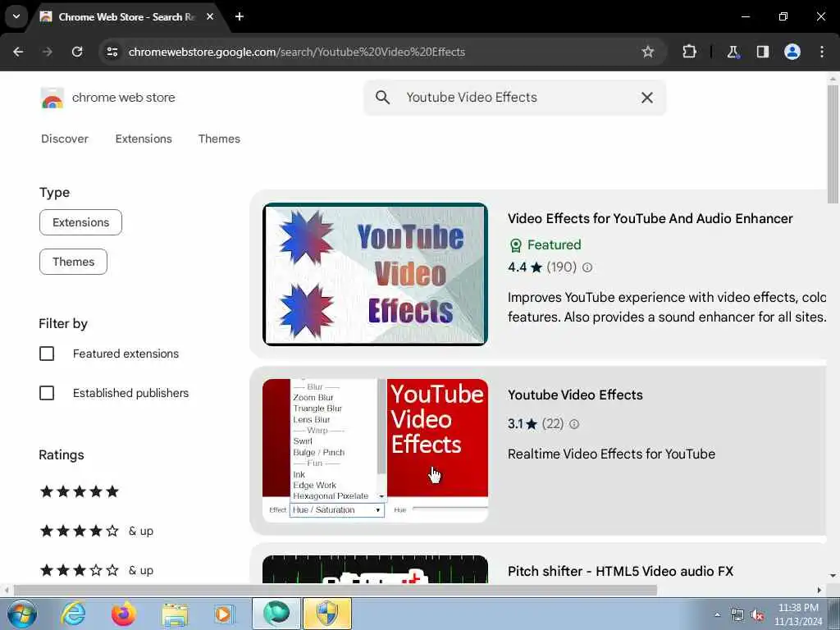Switch to the Extensions tab
Screen dimensions: 840x630
(144, 139)
